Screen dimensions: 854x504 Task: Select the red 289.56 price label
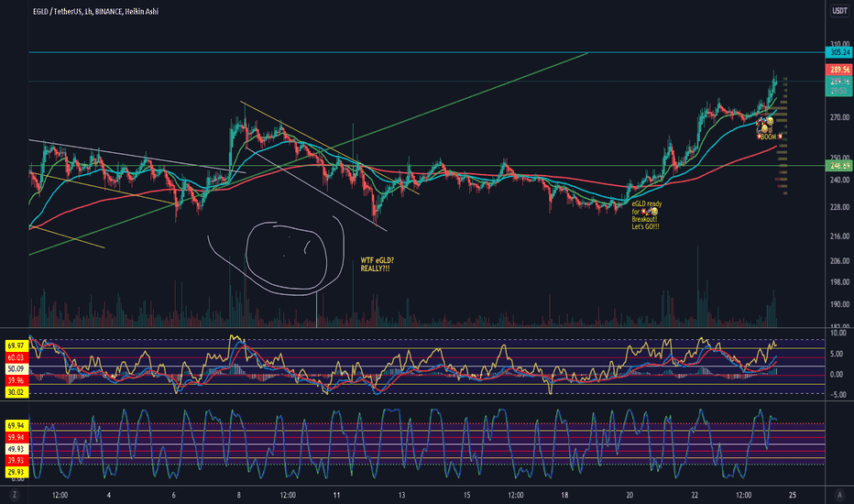839,70
